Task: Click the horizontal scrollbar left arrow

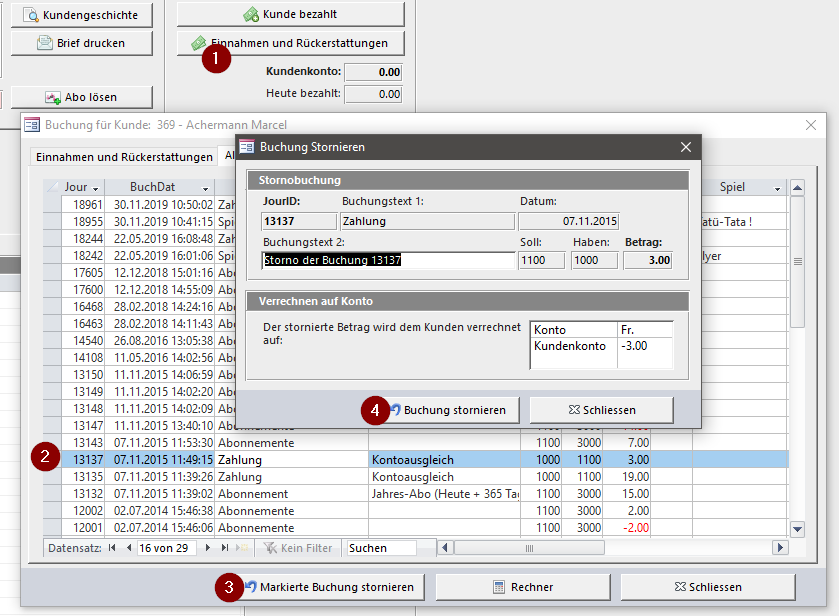Action: (445, 547)
